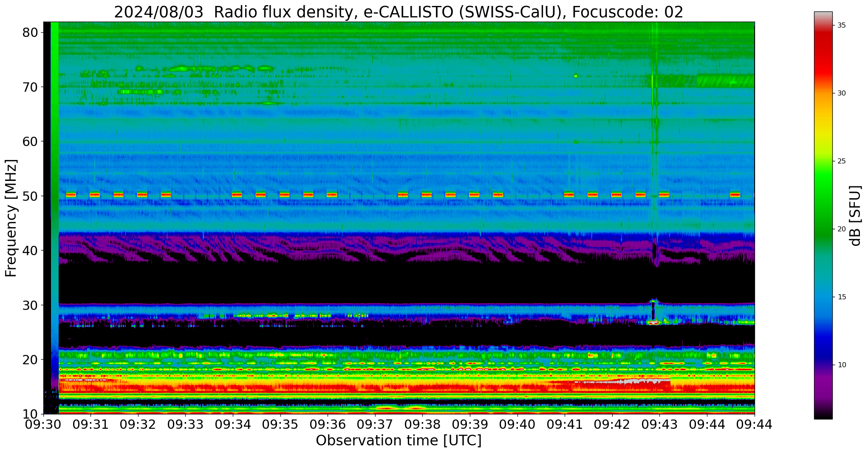868x453 pixels.
Task: Click the 15 colorbar tick label
Action: point(841,297)
